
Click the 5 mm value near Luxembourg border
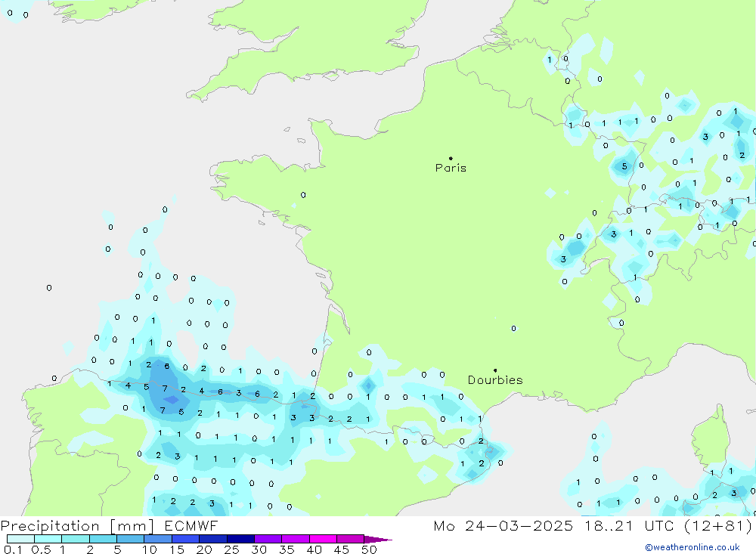click(624, 166)
